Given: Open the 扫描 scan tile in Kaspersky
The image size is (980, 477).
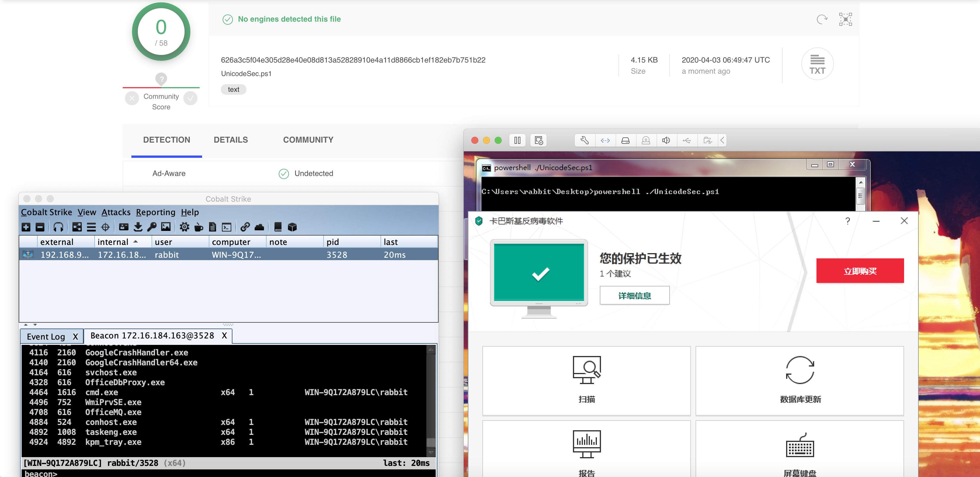Looking at the screenshot, I should click(x=586, y=381).
